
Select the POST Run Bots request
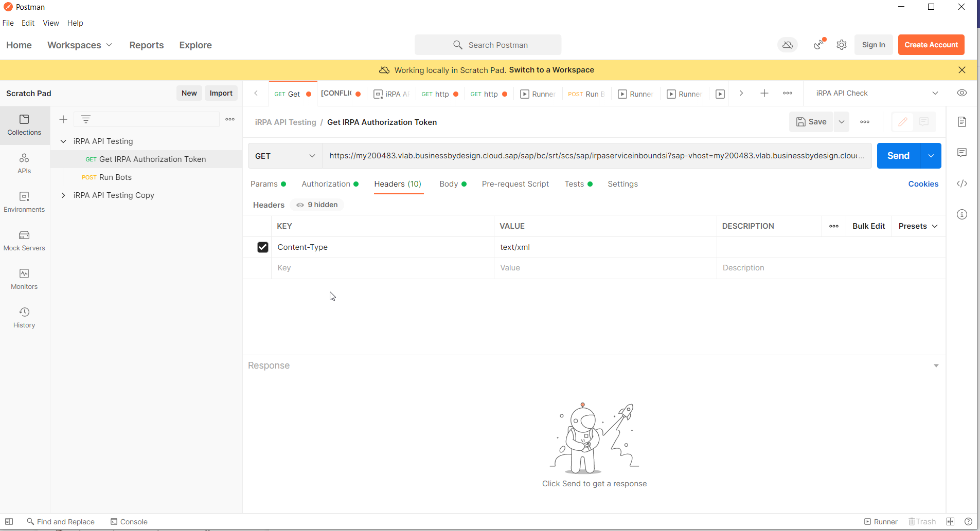(x=146, y=177)
